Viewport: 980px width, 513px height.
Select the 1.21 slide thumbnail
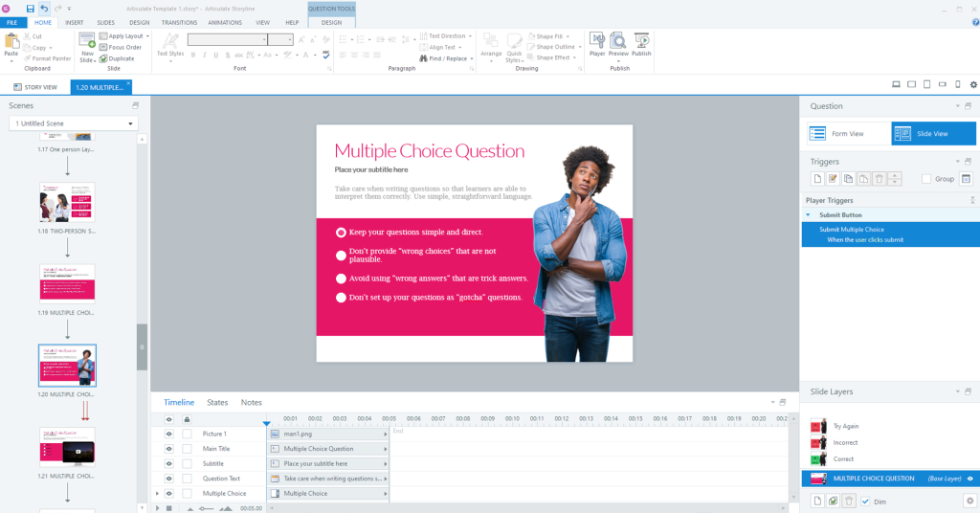pyautogui.click(x=67, y=447)
